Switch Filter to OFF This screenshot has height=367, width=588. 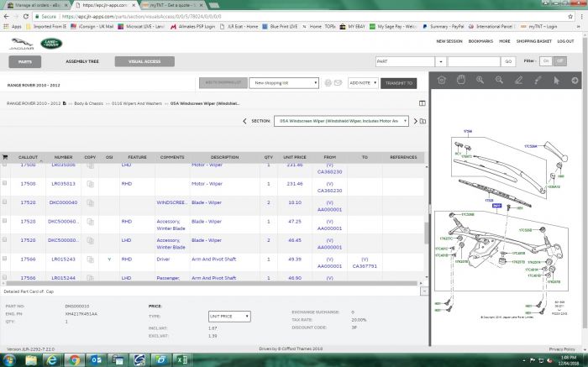click(x=560, y=61)
